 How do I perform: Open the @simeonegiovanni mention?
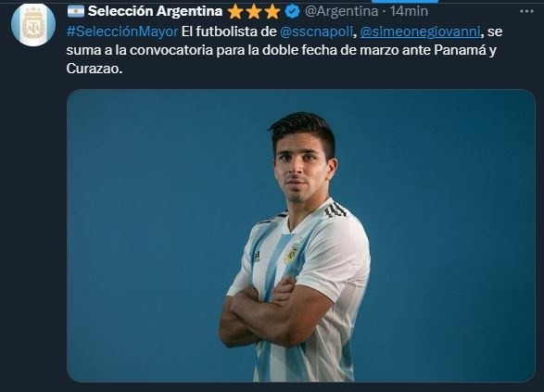(420, 32)
